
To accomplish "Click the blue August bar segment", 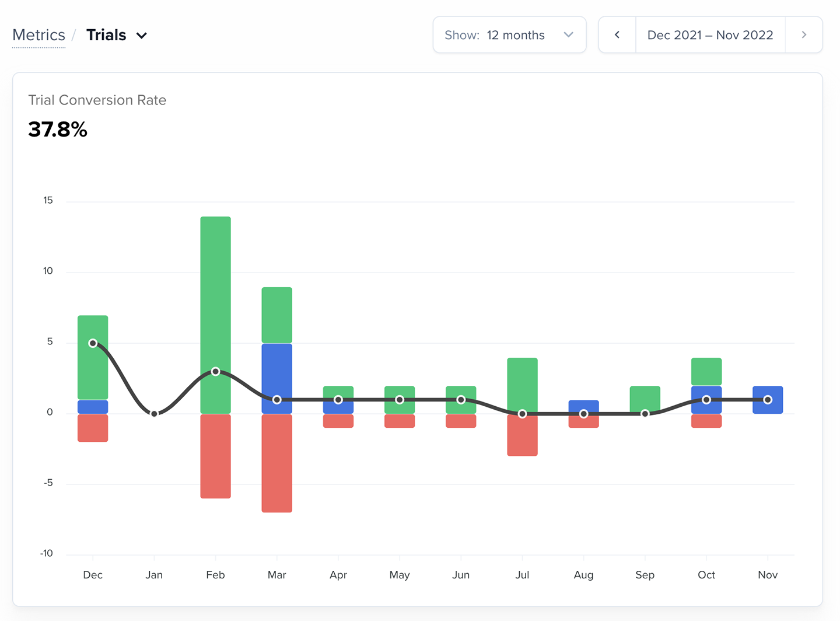I will [x=583, y=407].
